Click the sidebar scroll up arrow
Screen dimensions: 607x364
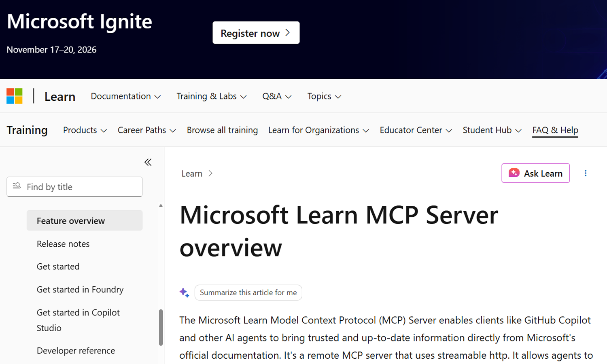[161, 206]
